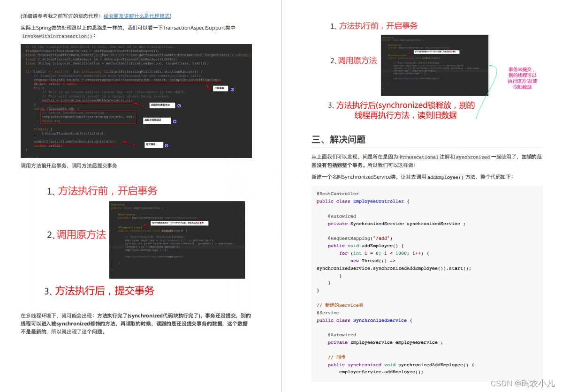Screen dimensions: 562x392
Task: Click the pink note 事务未提交
Action: (x=522, y=78)
